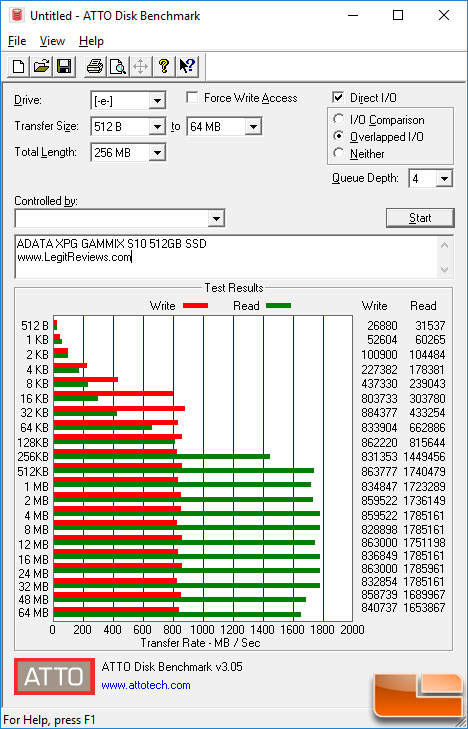Image resolution: width=468 pixels, height=729 pixels.
Task: Choose the Neither radio option
Action: 338,153
